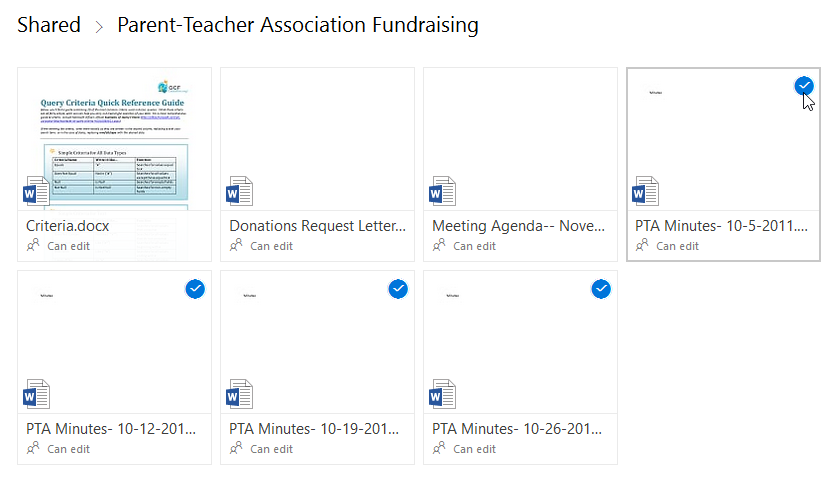Click sharing people icon under Meeting Agenda
836x488 pixels.
(x=439, y=246)
